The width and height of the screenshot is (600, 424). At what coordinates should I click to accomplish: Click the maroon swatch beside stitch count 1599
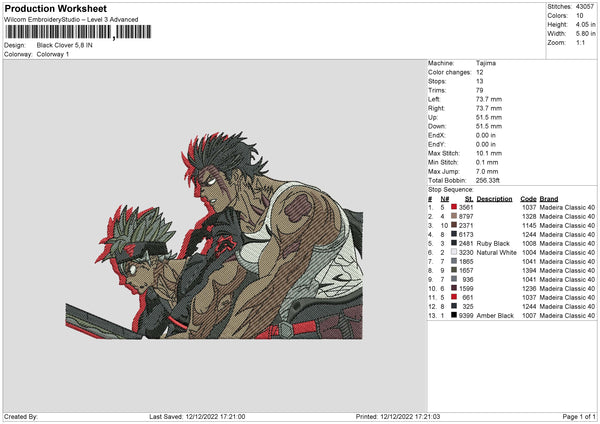point(454,288)
